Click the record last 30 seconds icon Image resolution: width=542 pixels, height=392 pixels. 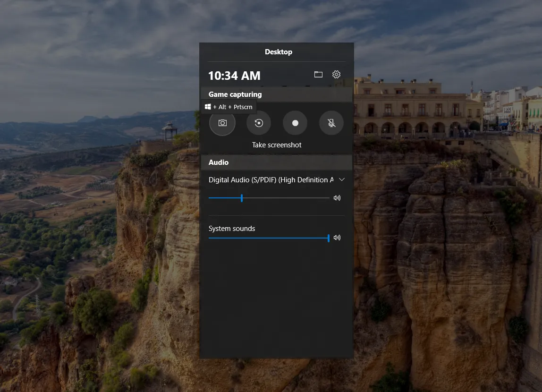click(259, 123)
